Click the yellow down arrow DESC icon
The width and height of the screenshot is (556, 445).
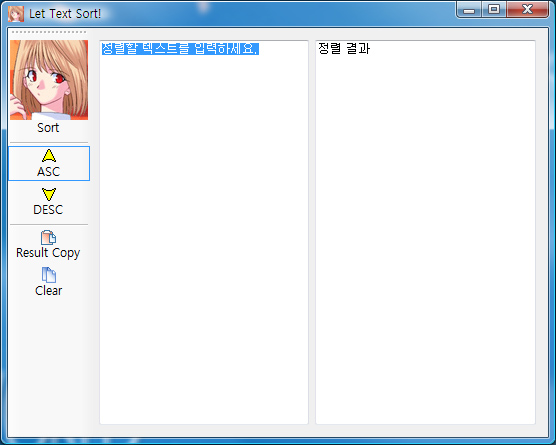click(49, 194)
